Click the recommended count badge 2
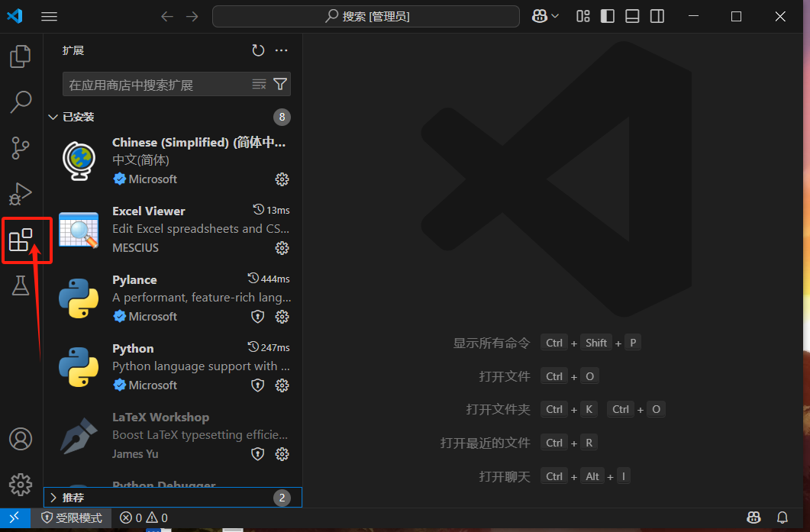The width and height of the screenshot is (810, 532). pyautogui.click(x=282, y=498)
